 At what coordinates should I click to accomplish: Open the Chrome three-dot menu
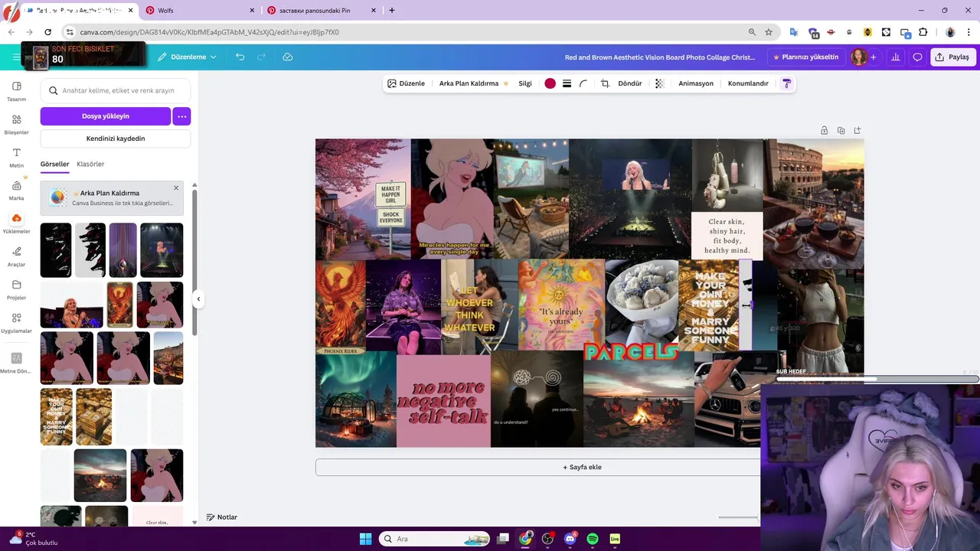(x=969, y=32)
